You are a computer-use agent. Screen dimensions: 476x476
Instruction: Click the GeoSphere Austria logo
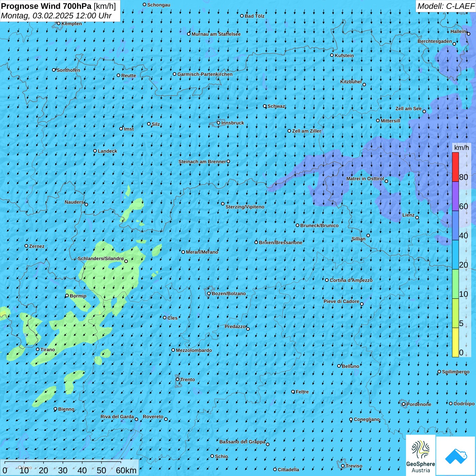421,455
